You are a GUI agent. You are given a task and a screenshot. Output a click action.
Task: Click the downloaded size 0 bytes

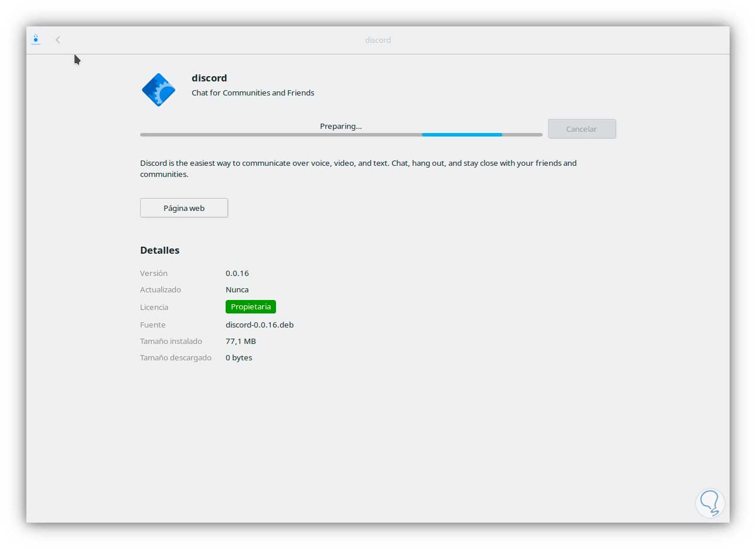pos(239,357)
